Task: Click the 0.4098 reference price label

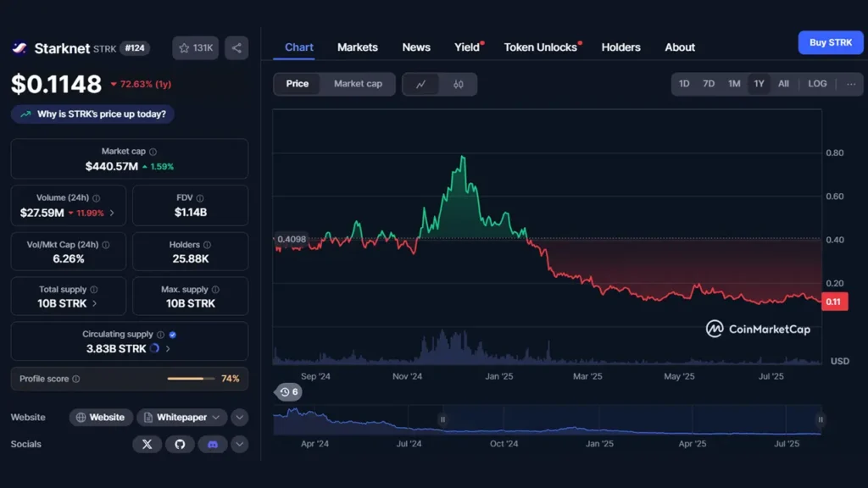Action: click(292, 240)
